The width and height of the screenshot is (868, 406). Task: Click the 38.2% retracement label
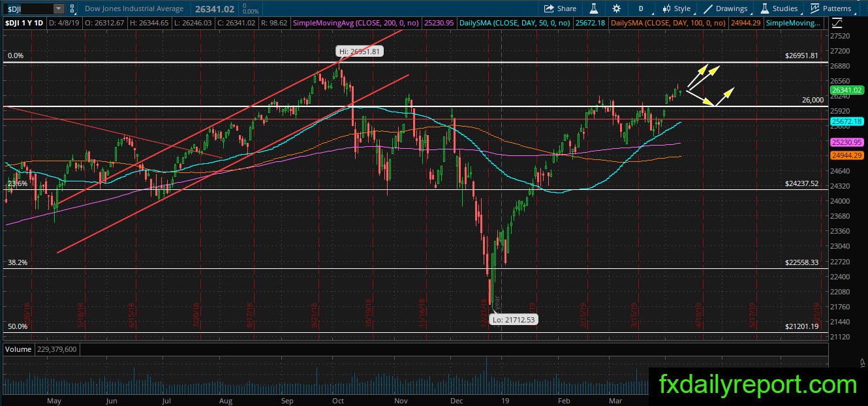click(x=17, y=262)
